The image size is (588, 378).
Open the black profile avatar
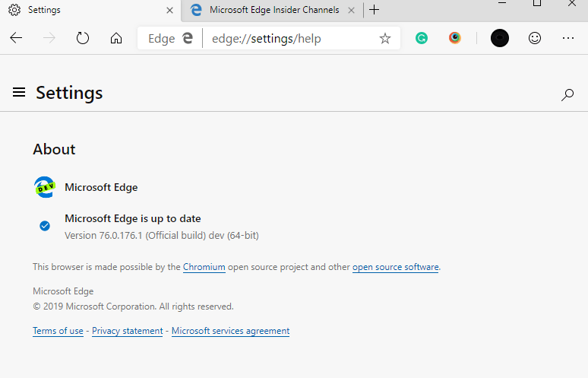tap(500, 38)
